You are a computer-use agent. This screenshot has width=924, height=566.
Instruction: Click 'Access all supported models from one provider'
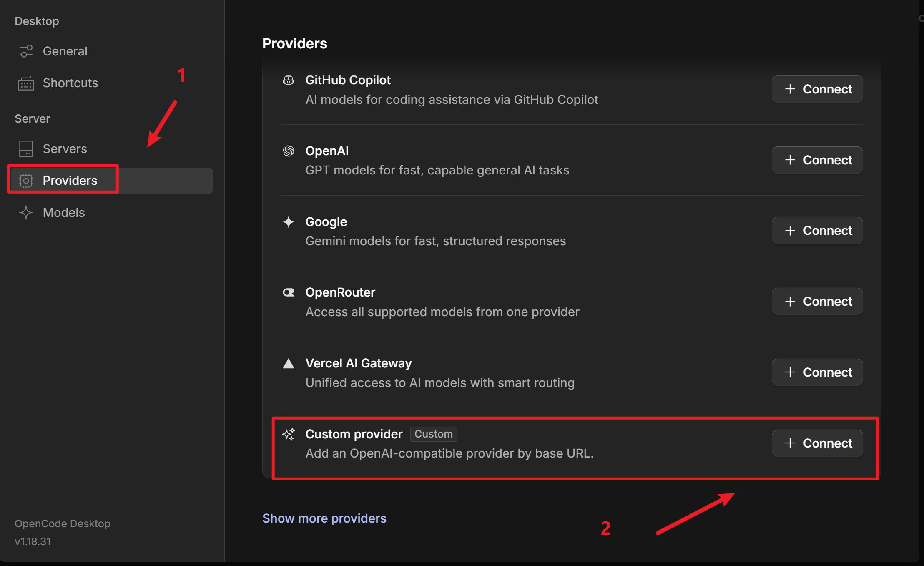pyautogui.click(x=442, y=312)
